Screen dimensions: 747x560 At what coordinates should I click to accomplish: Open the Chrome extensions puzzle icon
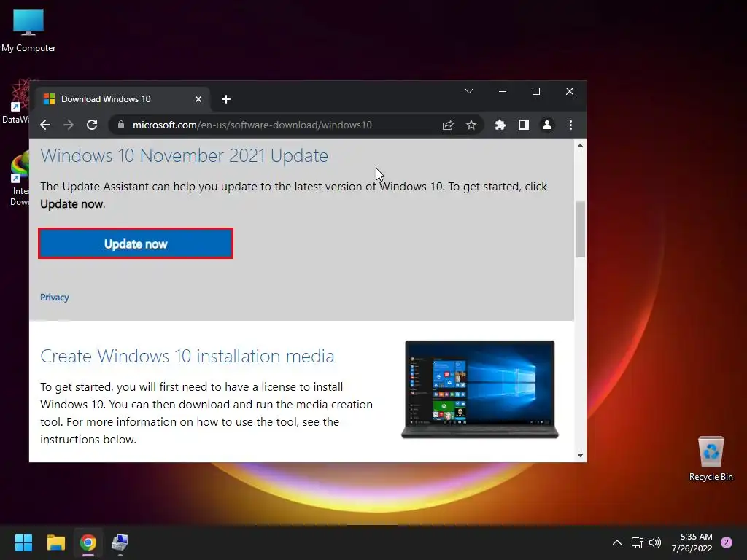tap(500, 125)
